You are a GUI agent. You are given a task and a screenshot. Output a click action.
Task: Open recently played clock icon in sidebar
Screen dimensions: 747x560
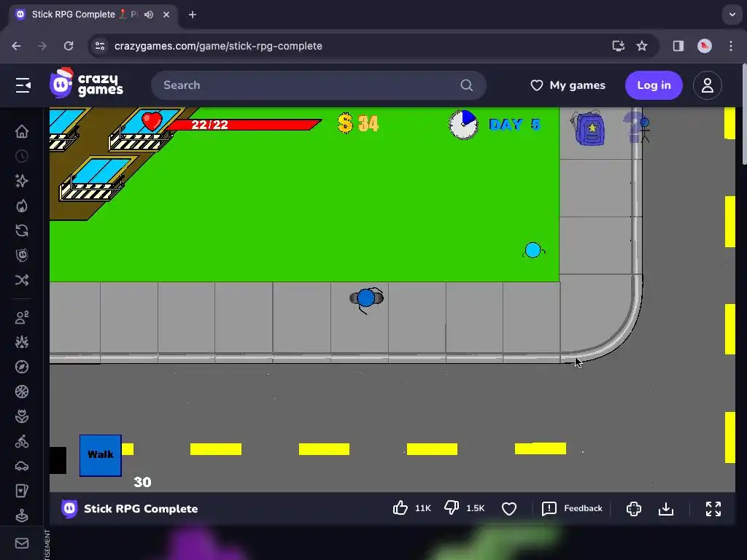pyautogui.click(x=22, y=156)
